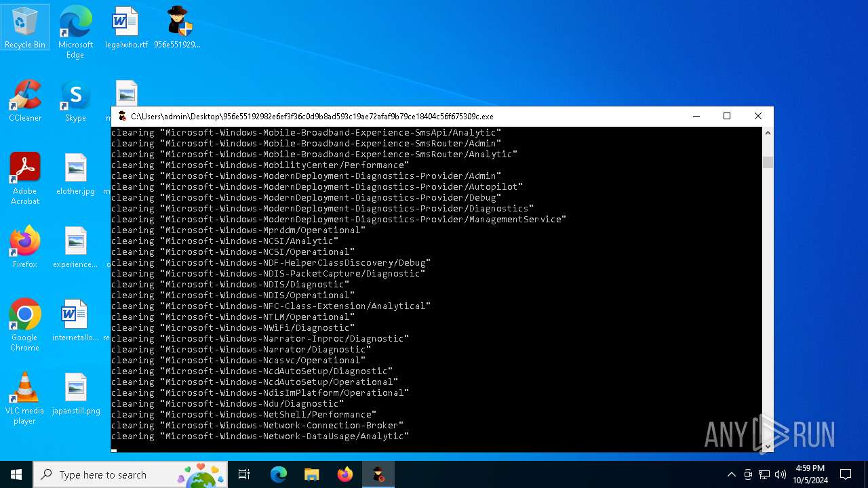Select the japanstill.png image file
Image resolution: width=868 pixels, height=488 pixels.
[x=75, y=394]
